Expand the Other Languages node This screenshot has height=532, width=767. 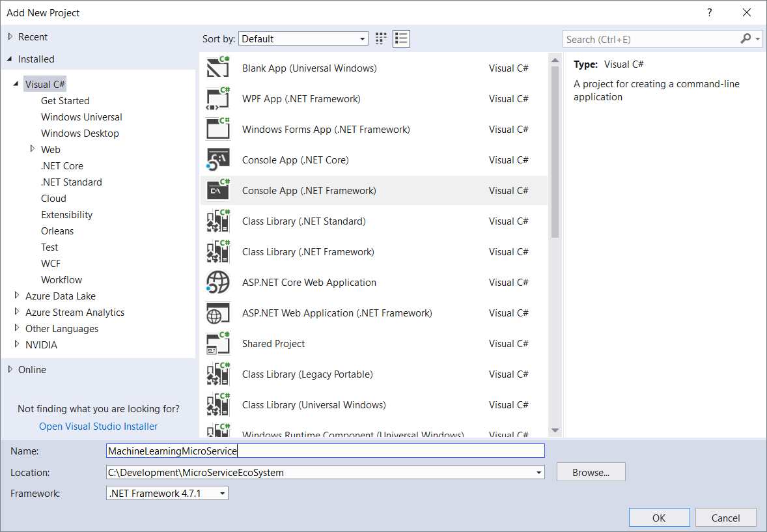[x=17, y=328]
